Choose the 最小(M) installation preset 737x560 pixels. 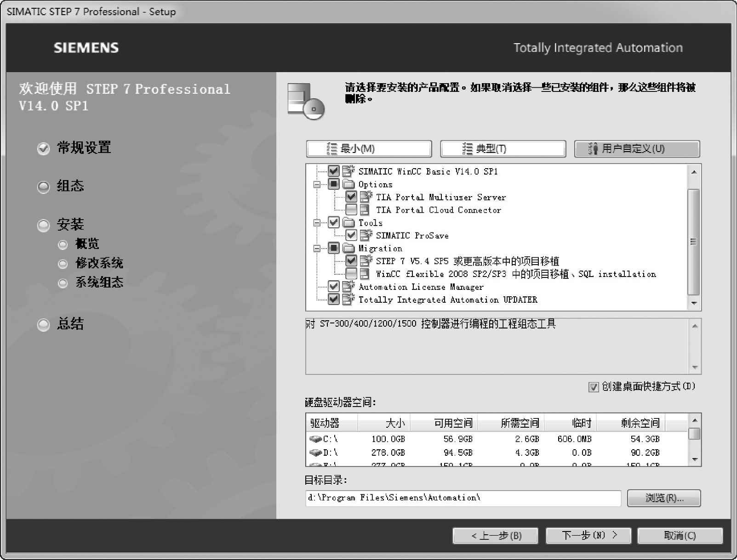[x=369, y=149]
